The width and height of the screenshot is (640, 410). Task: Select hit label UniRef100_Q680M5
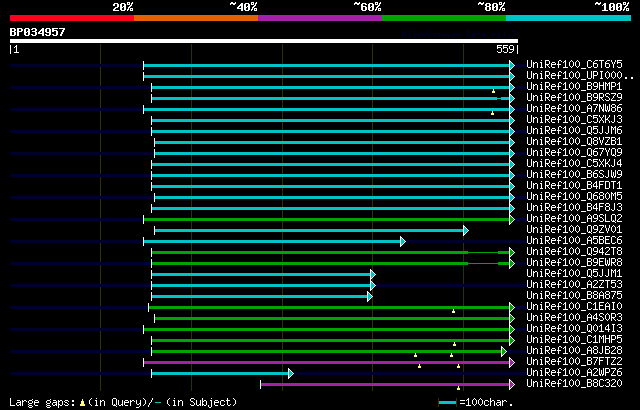point(574,197)
